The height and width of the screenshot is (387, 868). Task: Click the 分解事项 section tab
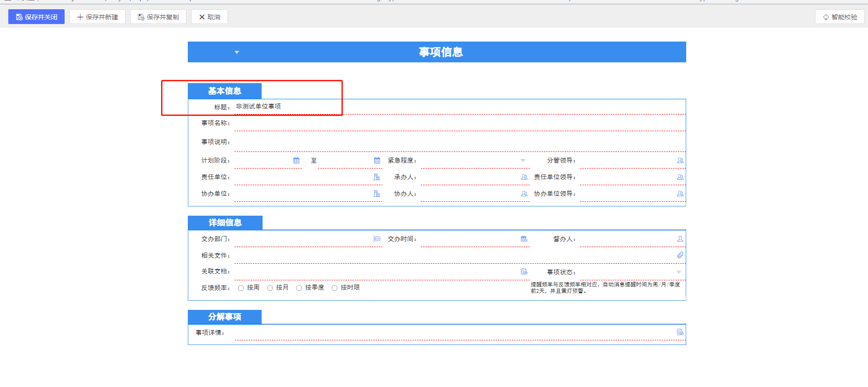(x=225, y=317)
